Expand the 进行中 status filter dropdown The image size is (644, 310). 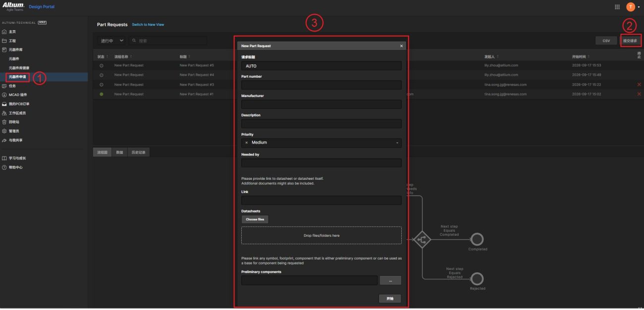[112, 41]
